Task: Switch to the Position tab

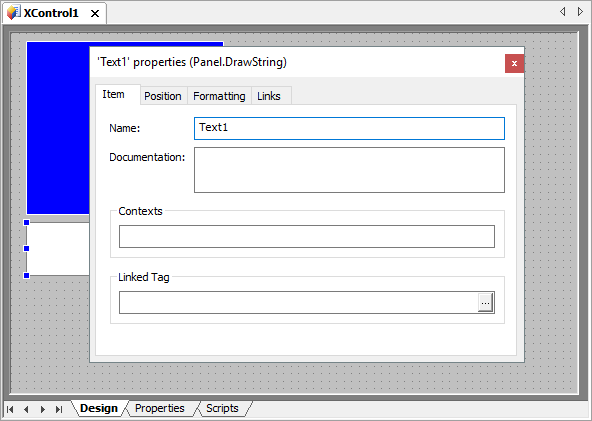Action: coord(163,96)
